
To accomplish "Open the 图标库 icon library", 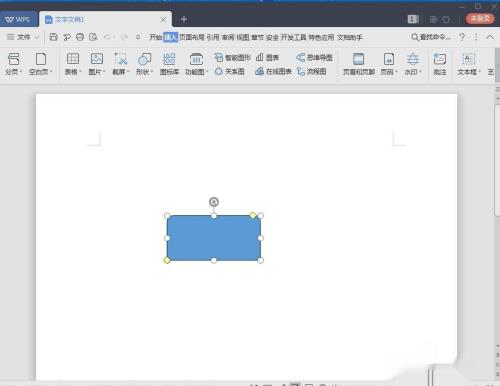I will tap(169, 64).
